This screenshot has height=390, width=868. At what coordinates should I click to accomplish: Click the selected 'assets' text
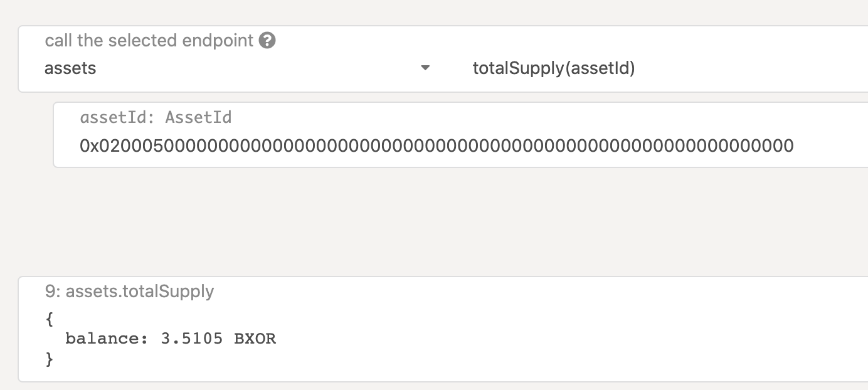click(70, 68)
